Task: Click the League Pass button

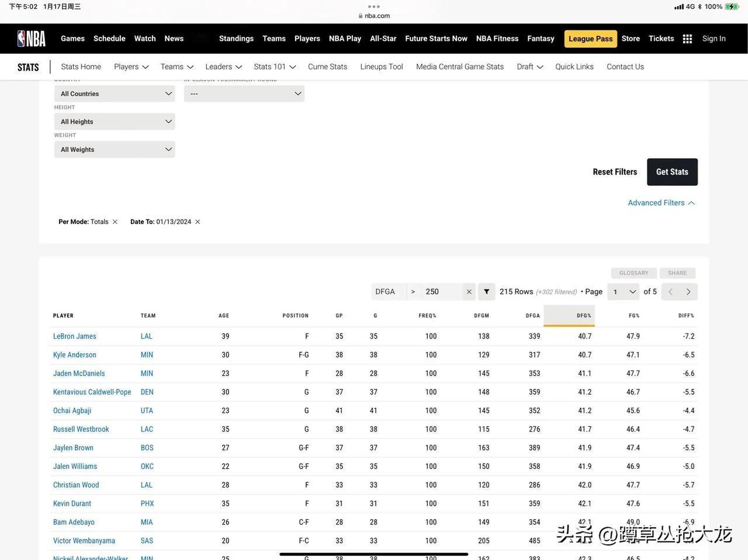Action: (591, 39)
